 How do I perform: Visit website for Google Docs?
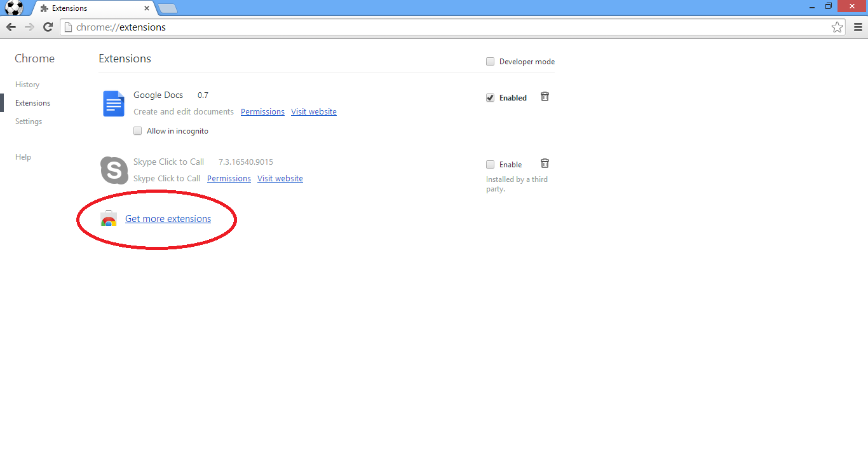click(314, 112)
